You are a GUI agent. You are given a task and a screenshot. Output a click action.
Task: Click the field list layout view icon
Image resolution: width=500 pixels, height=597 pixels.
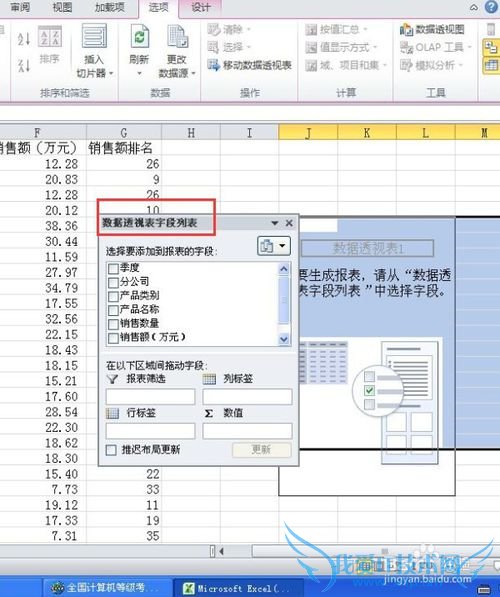coord(267,246)
